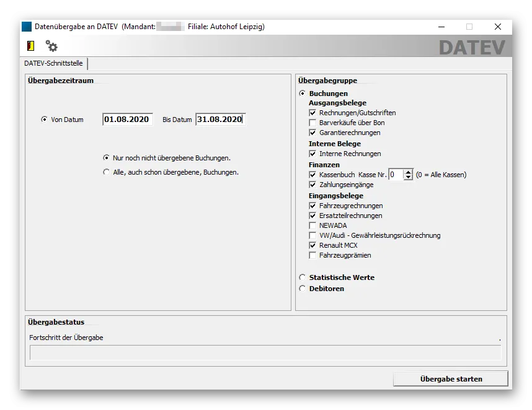
Task: Click the Von Datum input field
Action: tap(126, 119)
